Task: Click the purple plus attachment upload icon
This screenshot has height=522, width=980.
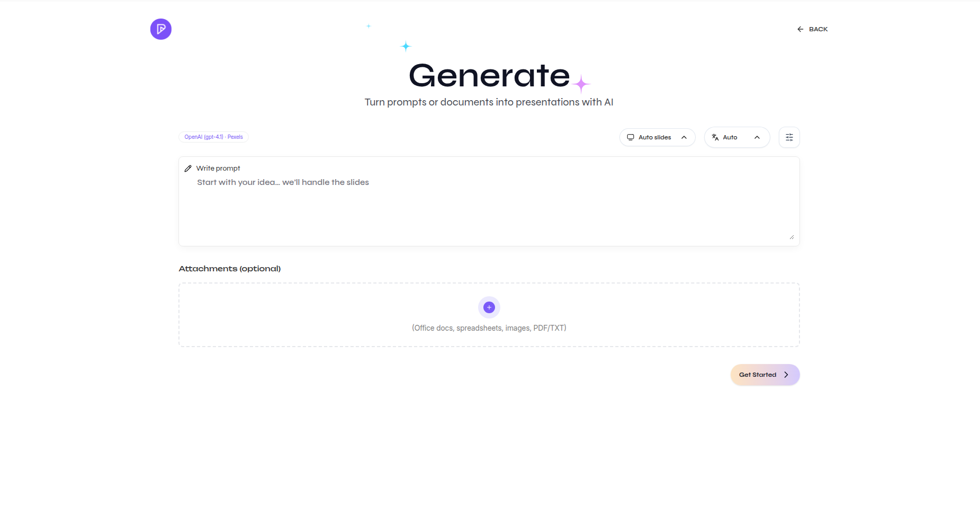Action: click(x=489, y=307)
